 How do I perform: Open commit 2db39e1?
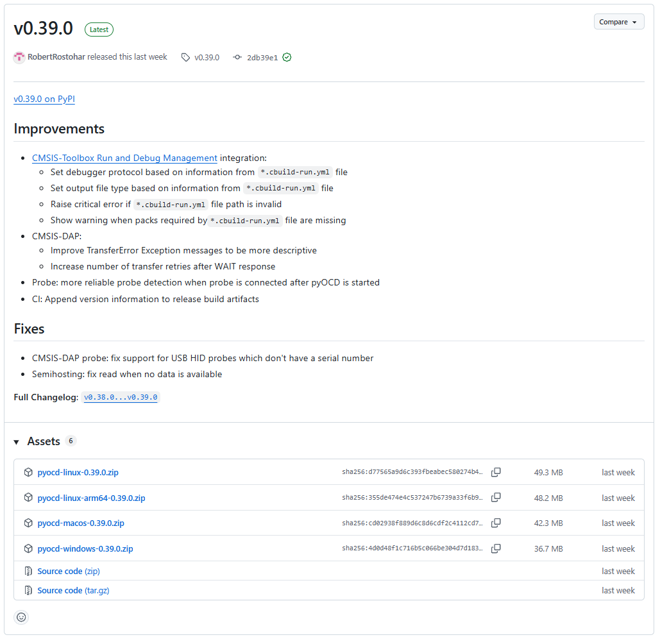click(x=262, y=58)
